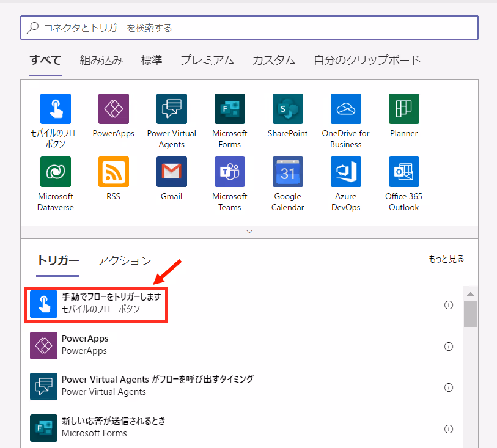Image resolution: width=497 pixels, height=448 pixels.
Task: Click the purple PowerApps trigger icon in list
Action: (x=44, y=346)
